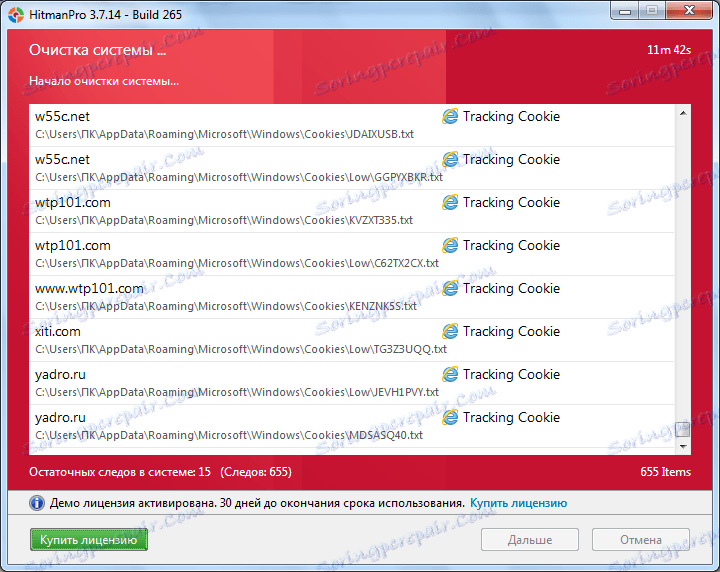Click Internet Explorer icon for JEVH1PVY.txt cookie
720x572 pixels.
pyautogui.click(x=450, y=375)
